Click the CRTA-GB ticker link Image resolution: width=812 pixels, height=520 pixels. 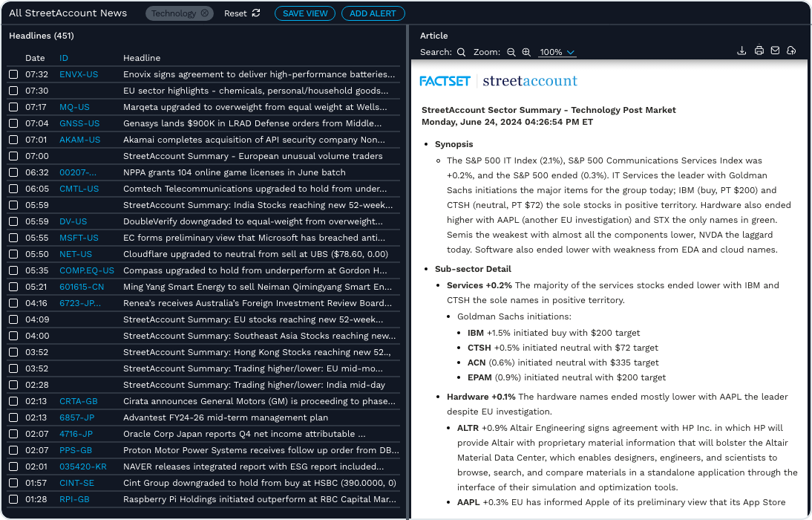coord(78,401)
